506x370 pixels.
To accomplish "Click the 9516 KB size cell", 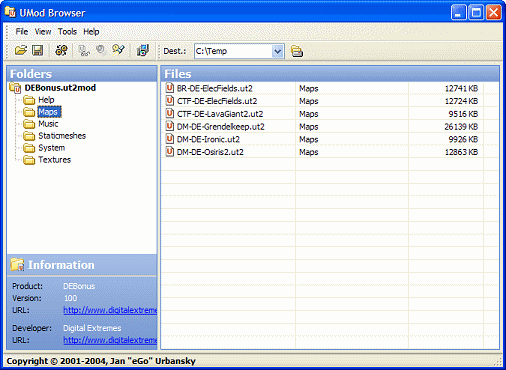I will coord(463,114).
